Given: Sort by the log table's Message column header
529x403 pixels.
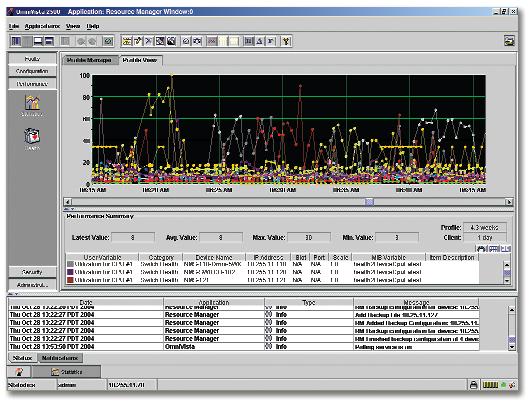Looking at the screenshot, I should (416, 302).
